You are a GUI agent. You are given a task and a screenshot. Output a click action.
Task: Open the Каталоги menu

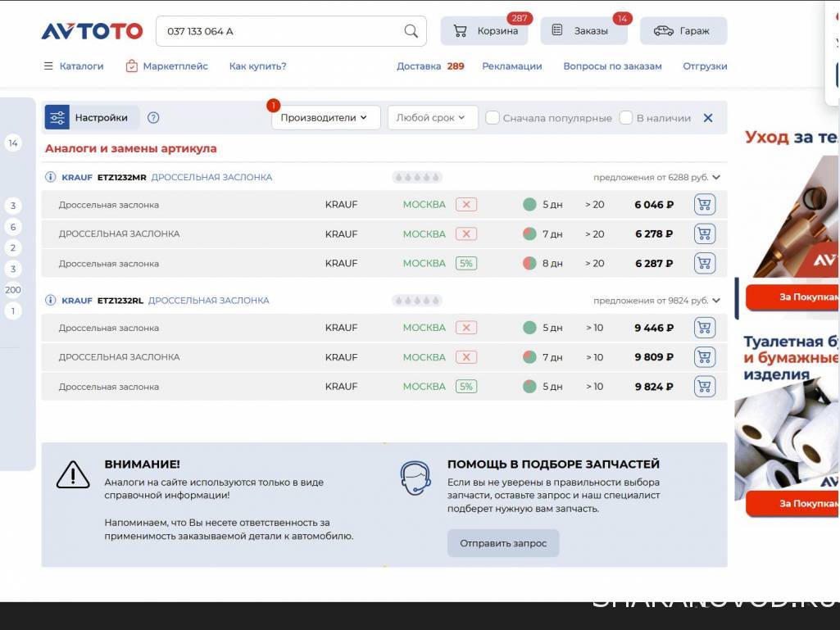pos(74,66)
